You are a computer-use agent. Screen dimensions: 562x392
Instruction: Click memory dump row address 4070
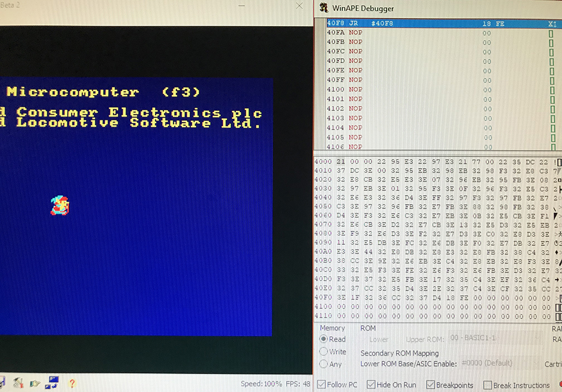pyautogui.click(x=323, y=224)
